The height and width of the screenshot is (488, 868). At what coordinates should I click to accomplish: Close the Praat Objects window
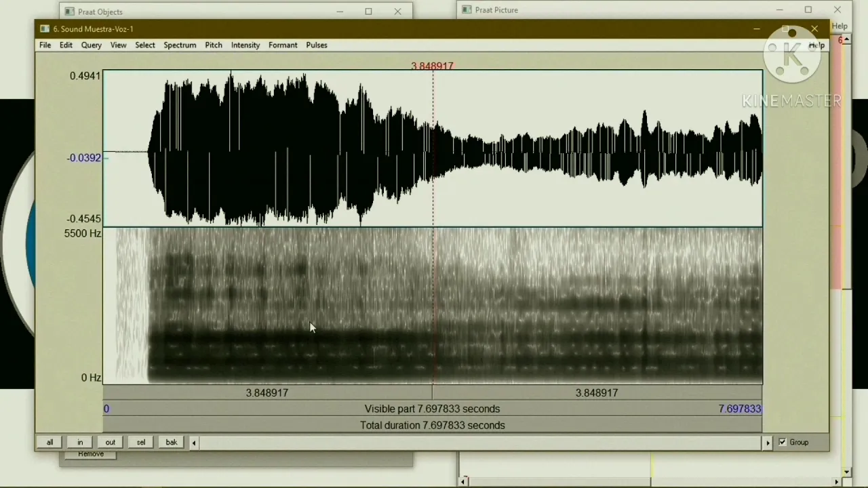(397, 12)
